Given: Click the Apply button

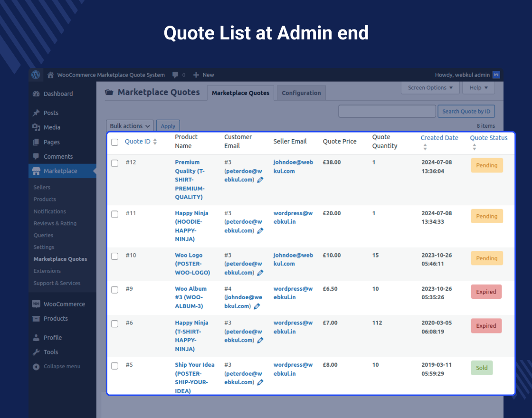Looking at the screenshot, I should (168, 126).
